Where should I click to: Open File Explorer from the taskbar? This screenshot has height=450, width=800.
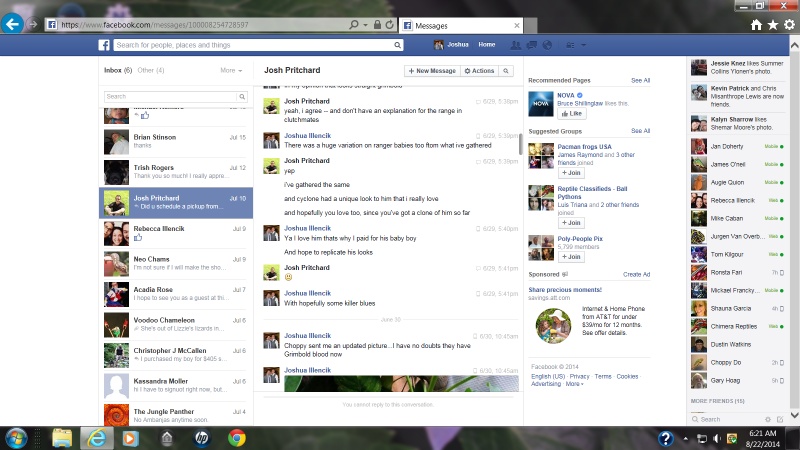click(62, 438)
